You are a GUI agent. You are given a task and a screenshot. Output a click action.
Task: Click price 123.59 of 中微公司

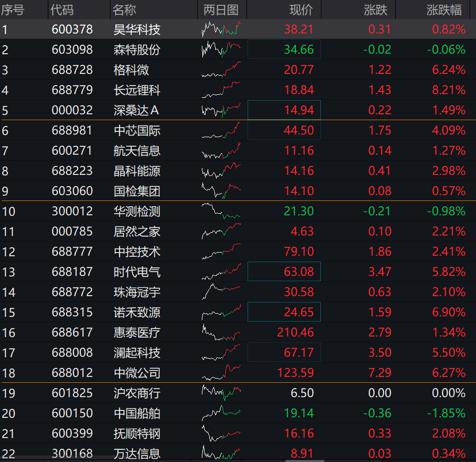tap(295, 373)
